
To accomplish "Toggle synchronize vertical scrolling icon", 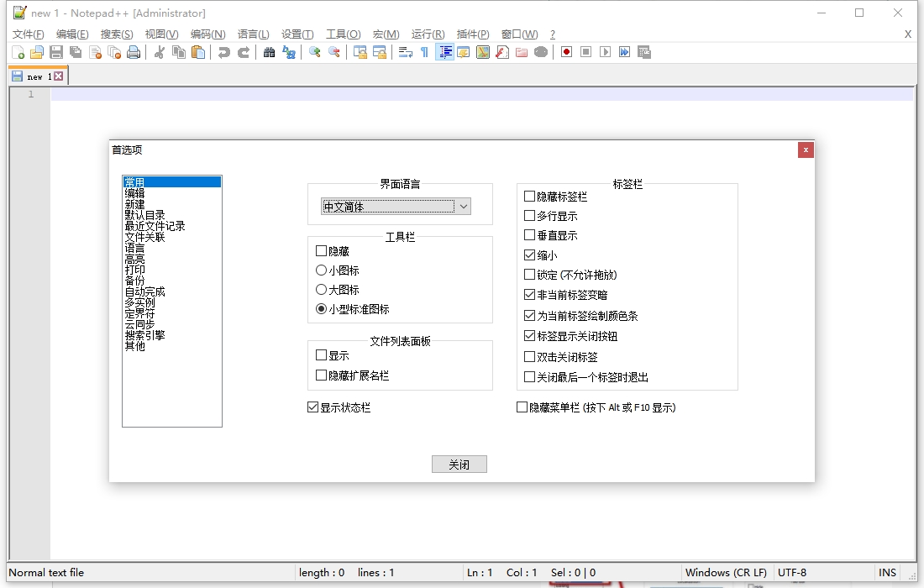I will 360,52.
